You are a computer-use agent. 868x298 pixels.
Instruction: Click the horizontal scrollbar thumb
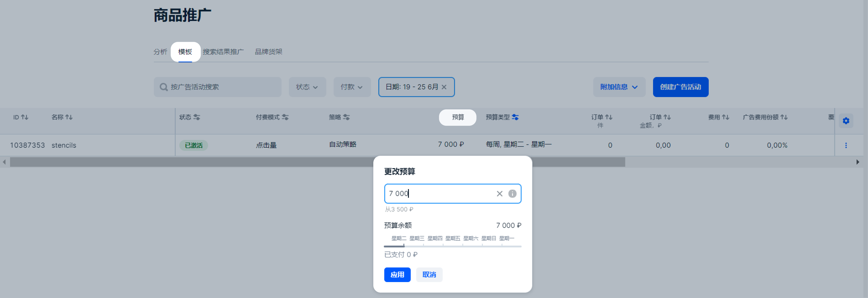tap(317, 162)
